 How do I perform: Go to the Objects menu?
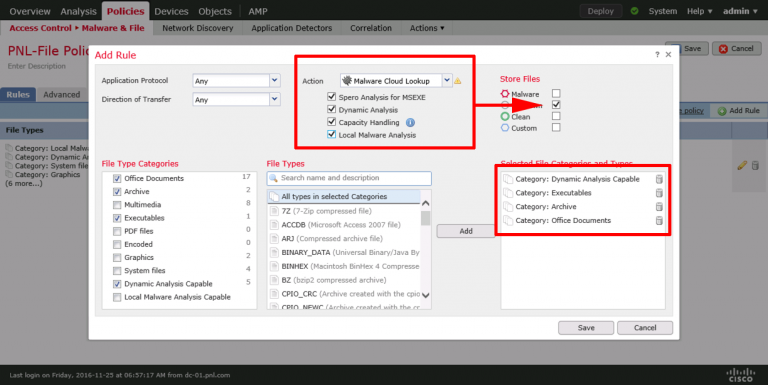(215, 11)
